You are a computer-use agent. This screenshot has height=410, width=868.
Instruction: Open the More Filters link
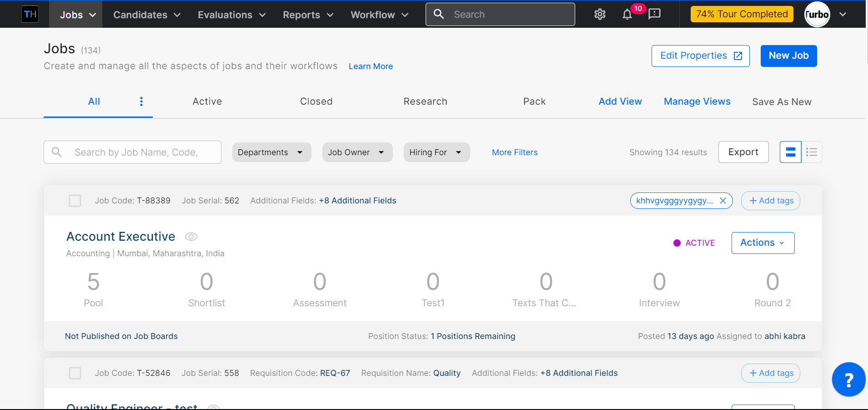[515, 152]
